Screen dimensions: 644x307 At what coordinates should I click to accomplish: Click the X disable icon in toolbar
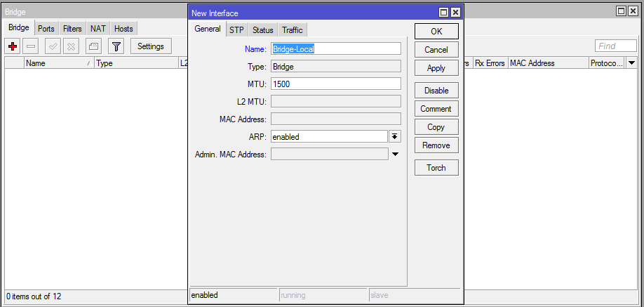[71, 46]
